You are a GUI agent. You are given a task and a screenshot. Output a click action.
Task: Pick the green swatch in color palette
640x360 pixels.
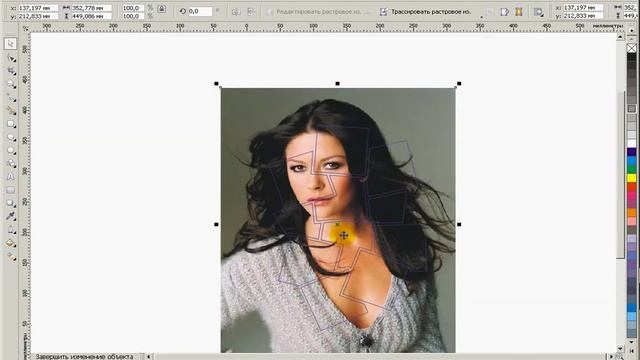tap(631, 169)
